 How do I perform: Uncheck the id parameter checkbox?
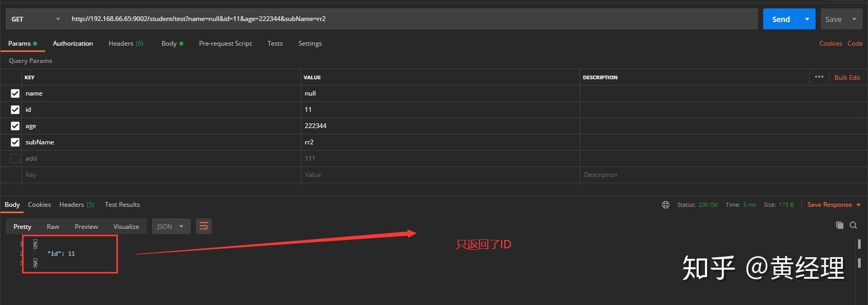tap(15, 110)
